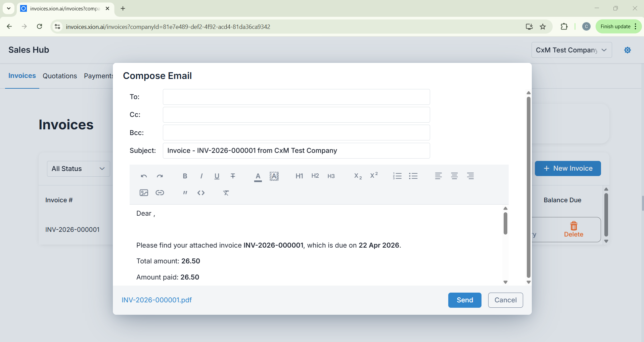The height and width of the screenshot is (342, 644).
Task: Toggle strikethrough text formatting
Action: point(233,176)
